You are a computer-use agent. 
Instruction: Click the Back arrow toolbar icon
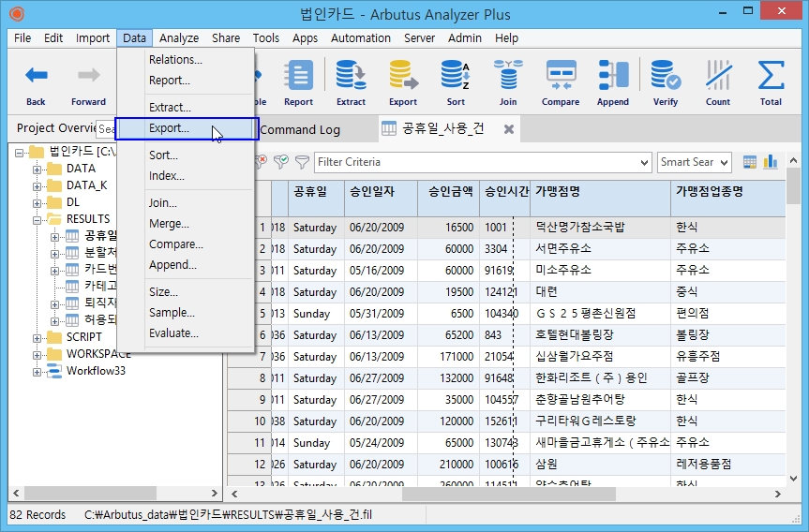click(37, 75)
